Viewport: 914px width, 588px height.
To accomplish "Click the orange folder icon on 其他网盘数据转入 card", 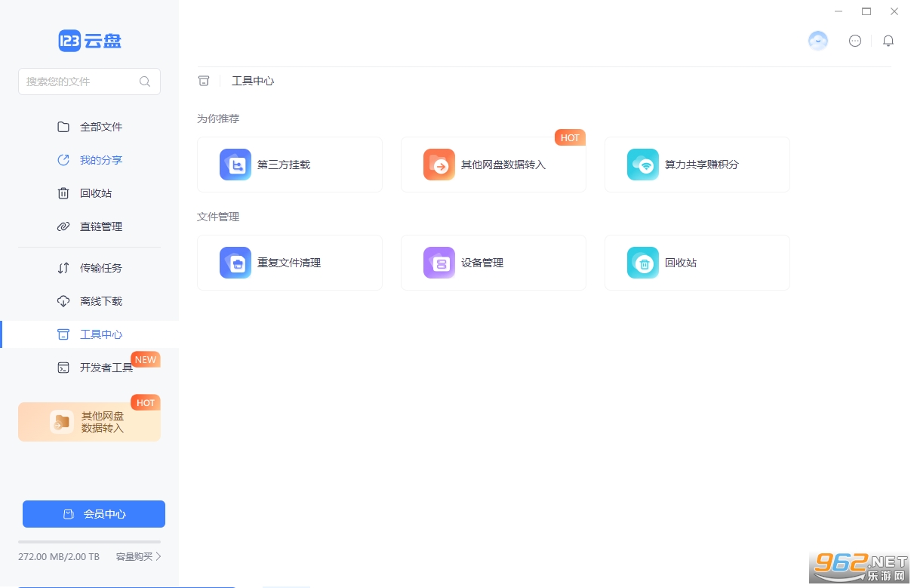I will coord(439,165).
